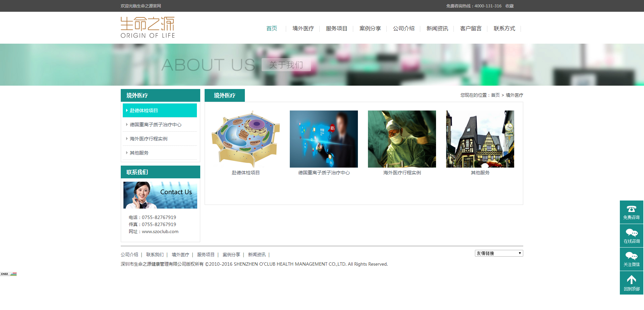Click footer link 案例分享

click(231, 255)
